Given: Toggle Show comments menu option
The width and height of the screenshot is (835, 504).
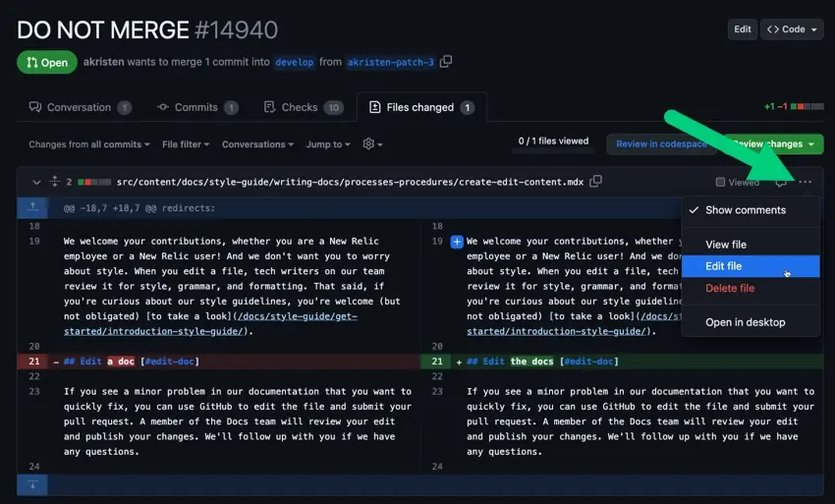Looking at the screenshot, I should (x=745, y=210).
